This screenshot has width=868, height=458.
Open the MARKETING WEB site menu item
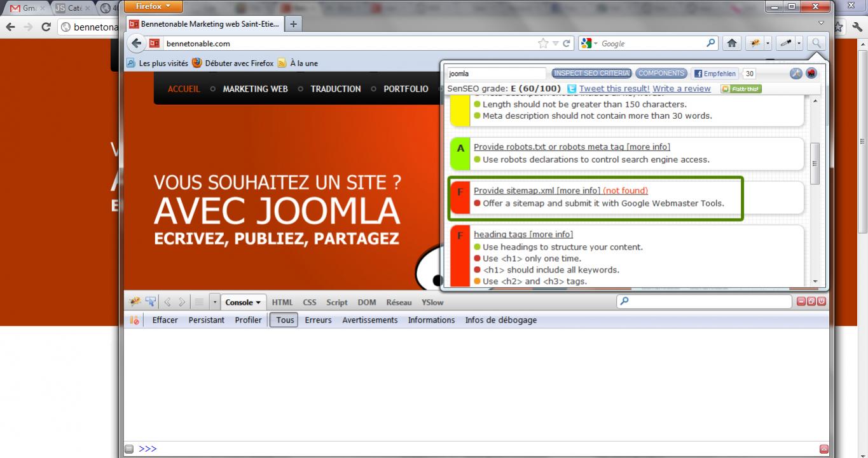point(256,89)
